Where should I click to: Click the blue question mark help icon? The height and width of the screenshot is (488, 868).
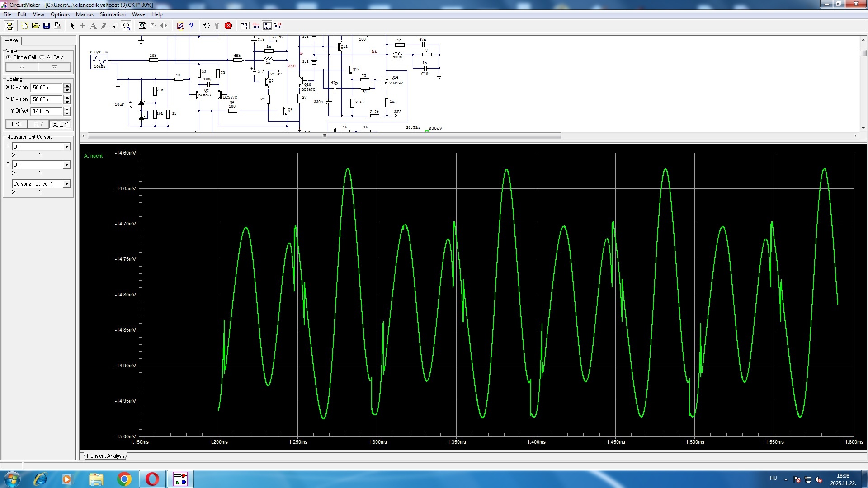pyautogui.click(x=191, y=26)
